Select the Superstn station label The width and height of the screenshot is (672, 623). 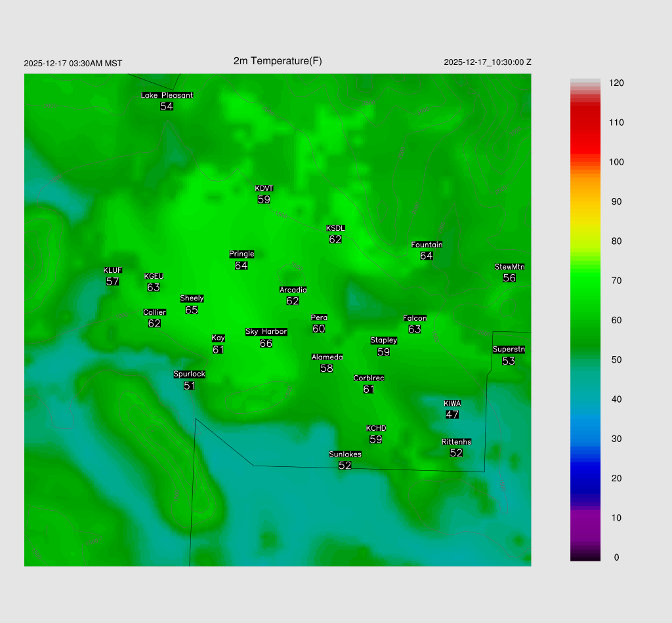(x=508, y=350)
